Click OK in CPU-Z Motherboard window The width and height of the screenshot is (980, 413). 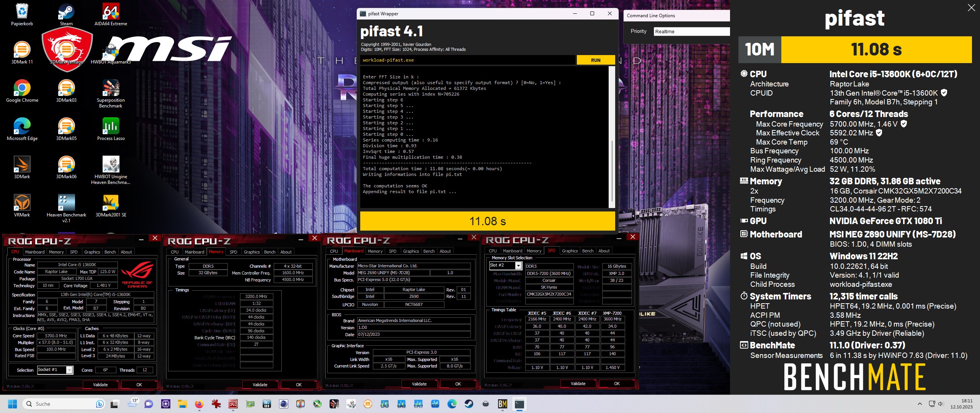click(458, 384)
